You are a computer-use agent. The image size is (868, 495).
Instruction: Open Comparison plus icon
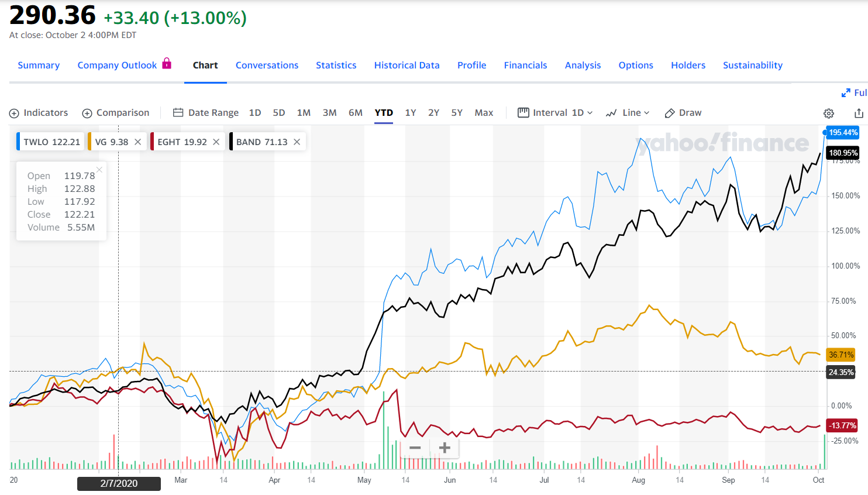(87, 114)
